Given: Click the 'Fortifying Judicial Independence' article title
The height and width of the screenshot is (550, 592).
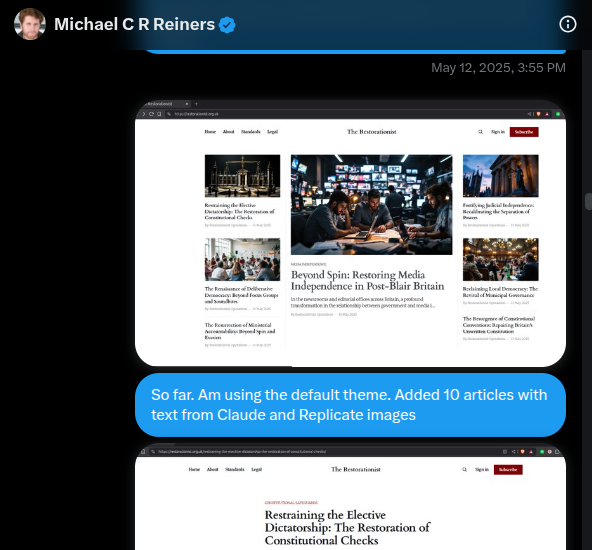Looking at the screenshot, I should [x=498, y=211].
